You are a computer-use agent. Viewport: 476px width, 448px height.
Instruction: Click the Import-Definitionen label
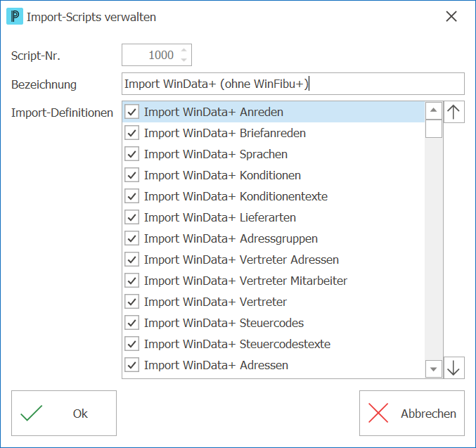click(x=63, y=113)
